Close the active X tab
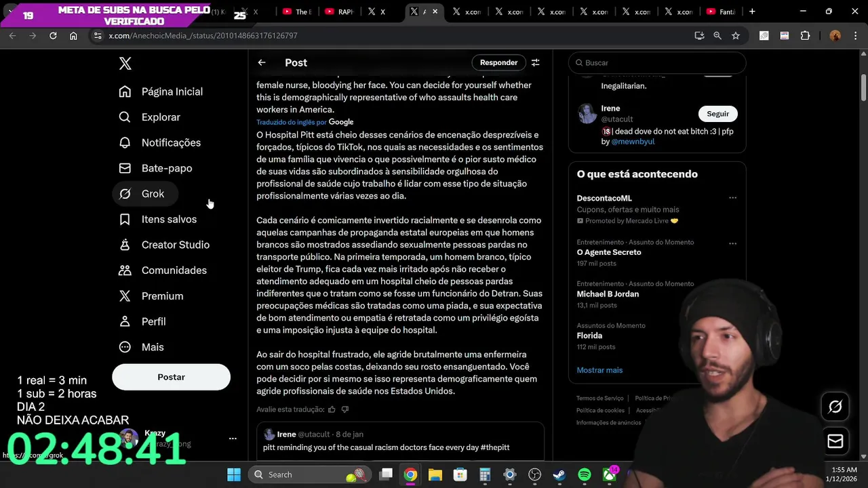 tap(435, 12)
